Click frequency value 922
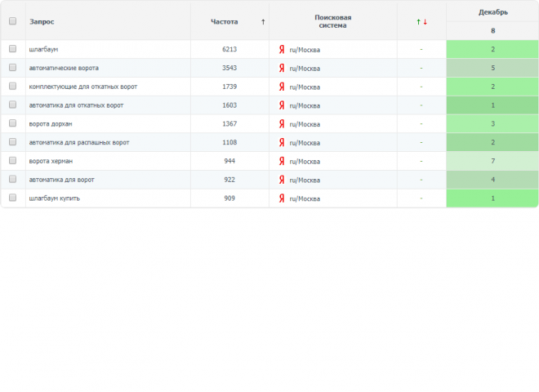The height and width of the screenshot is (392, 539). [x=229, y=180]
